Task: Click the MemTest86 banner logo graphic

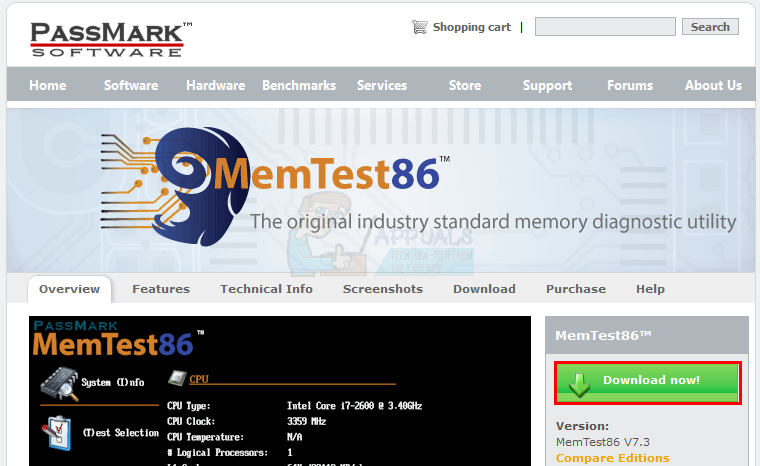Action: coord(275,186)
